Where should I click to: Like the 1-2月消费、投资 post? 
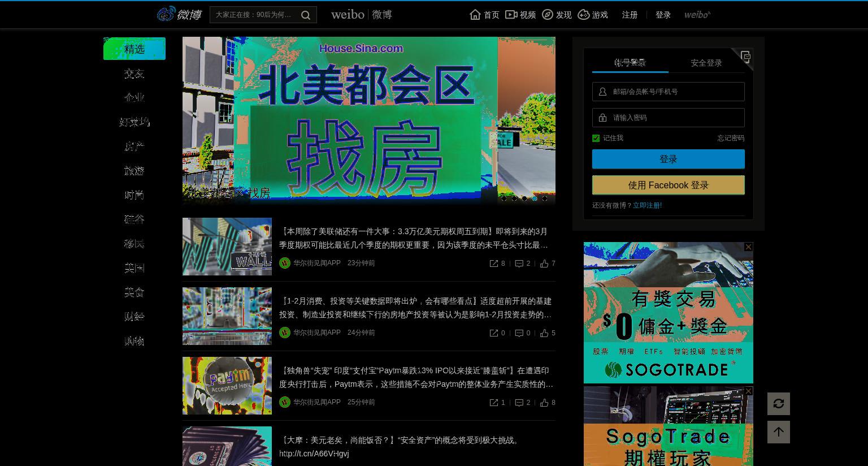[x=544, y=333]
